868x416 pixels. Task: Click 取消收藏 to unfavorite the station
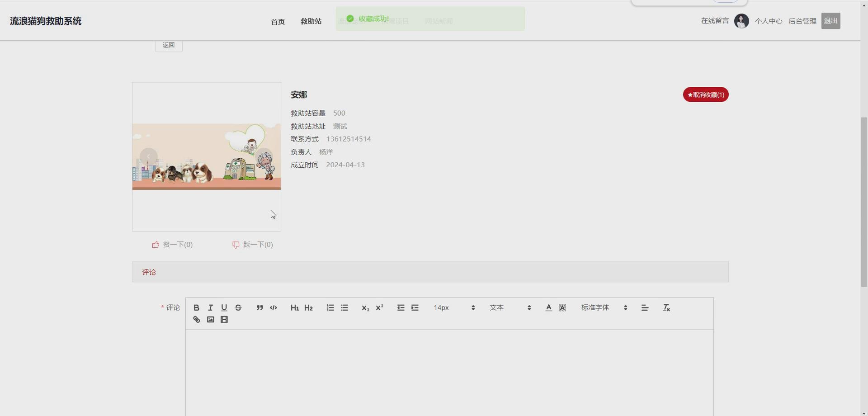(x=705, y=95)
